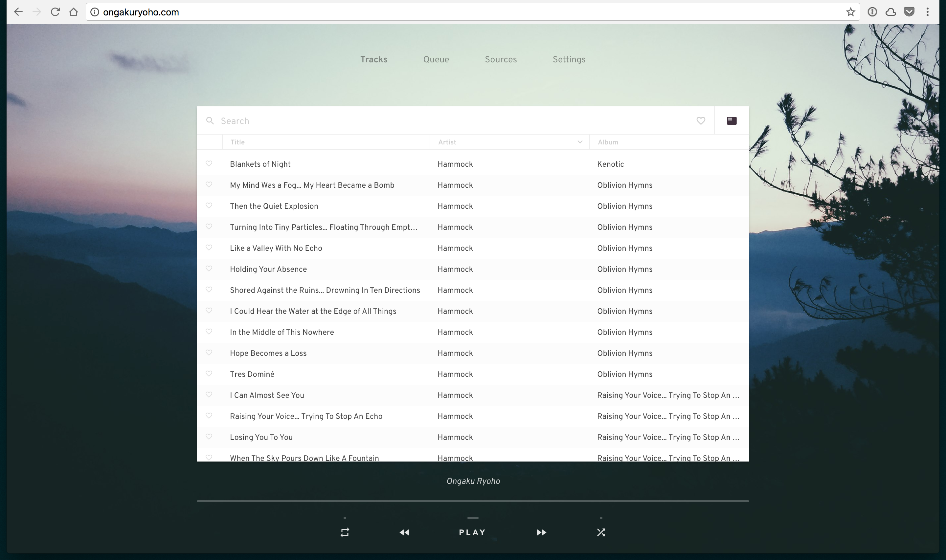
Task: Favorite the track Tres Dominé
Action: click(x=210, y=374)
